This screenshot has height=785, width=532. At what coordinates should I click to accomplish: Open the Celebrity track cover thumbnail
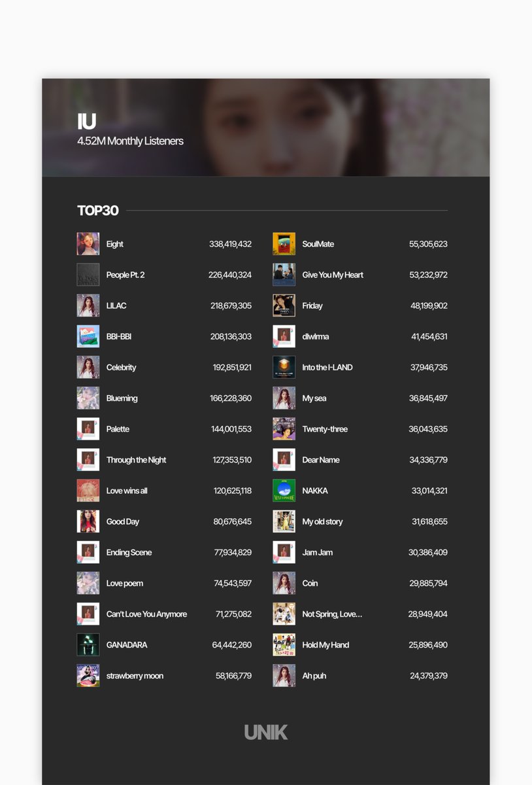coord(88,367)
